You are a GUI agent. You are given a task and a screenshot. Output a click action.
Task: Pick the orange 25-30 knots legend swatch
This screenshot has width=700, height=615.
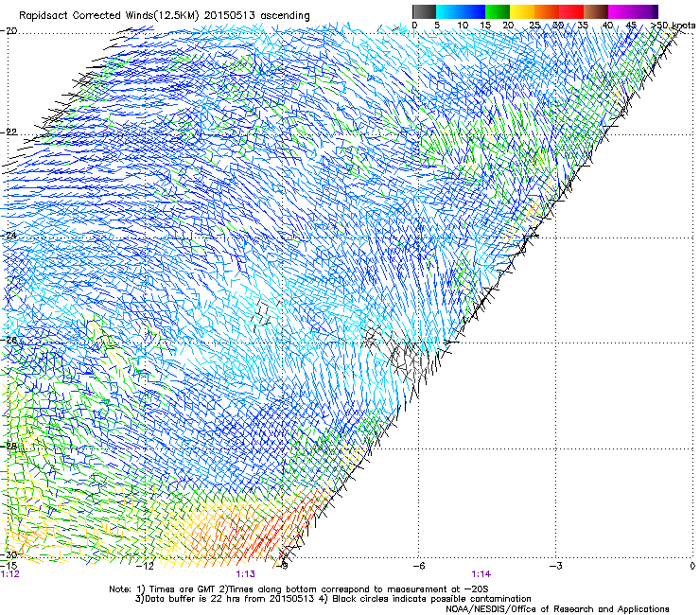547,11
